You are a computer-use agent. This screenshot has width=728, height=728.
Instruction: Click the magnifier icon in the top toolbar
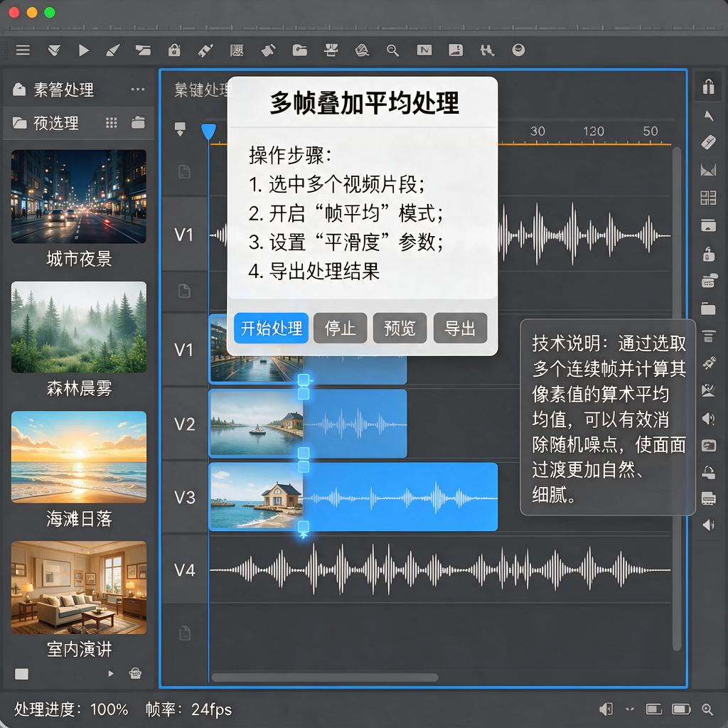(x=392, y=50)
